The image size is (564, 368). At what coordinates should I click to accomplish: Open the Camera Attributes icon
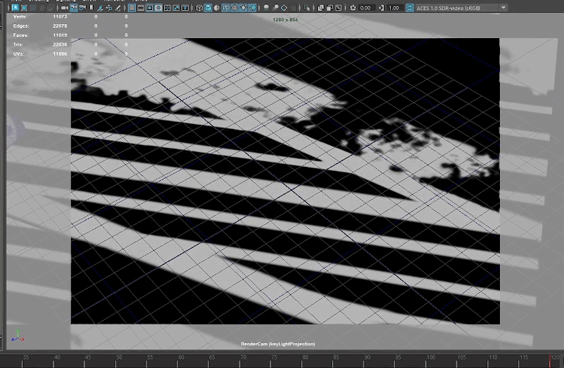(82, 8)
